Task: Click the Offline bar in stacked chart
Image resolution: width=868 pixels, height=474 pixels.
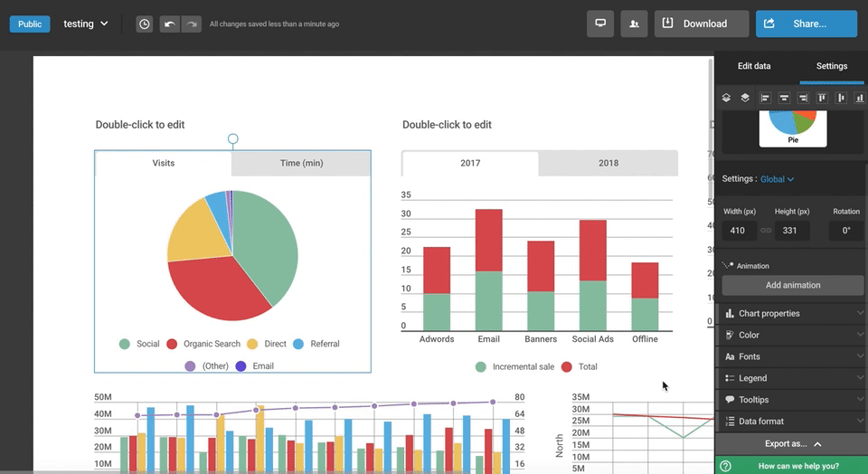Action: [645, 297]
